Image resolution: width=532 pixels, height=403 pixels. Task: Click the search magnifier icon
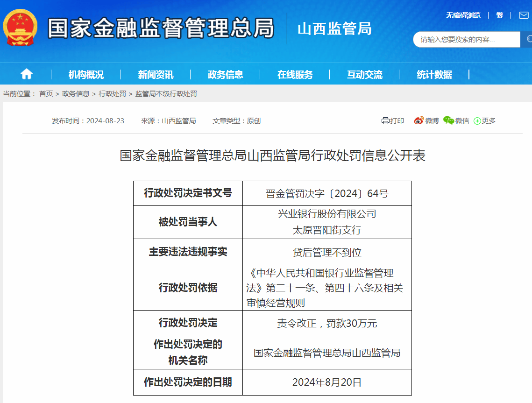tap(528, 39)
